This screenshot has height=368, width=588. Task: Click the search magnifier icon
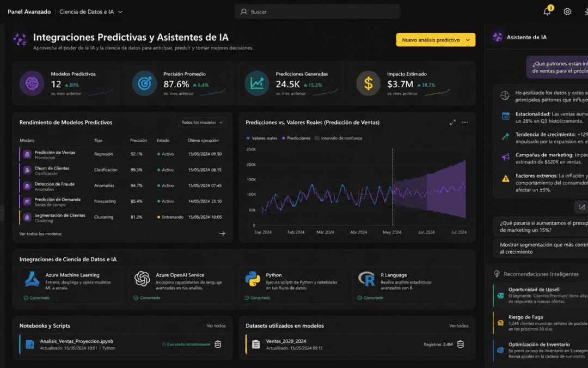click(x=244, y=11)
